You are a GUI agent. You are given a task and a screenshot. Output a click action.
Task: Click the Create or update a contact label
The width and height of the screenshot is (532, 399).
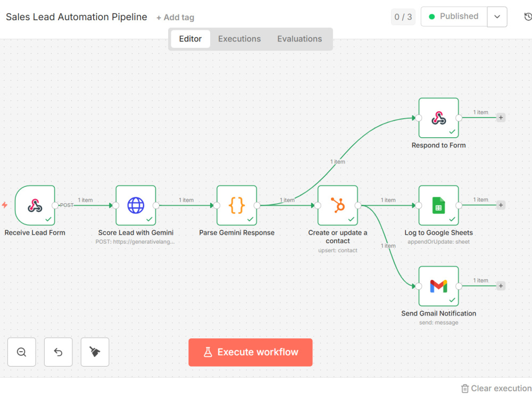click(x=338, y=237)
